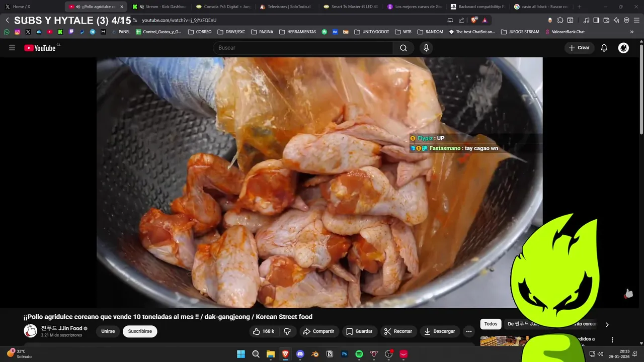Click the Windows Start button

pos(241,354)
